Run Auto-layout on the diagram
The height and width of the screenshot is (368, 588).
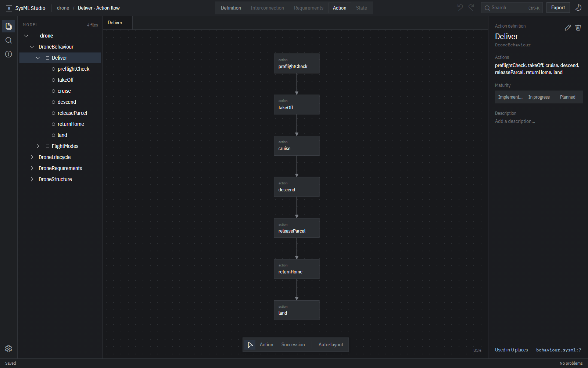331,345
